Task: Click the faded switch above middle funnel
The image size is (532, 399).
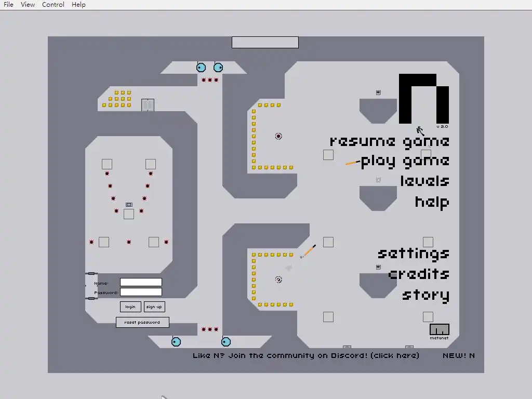Action: (378, 180)
